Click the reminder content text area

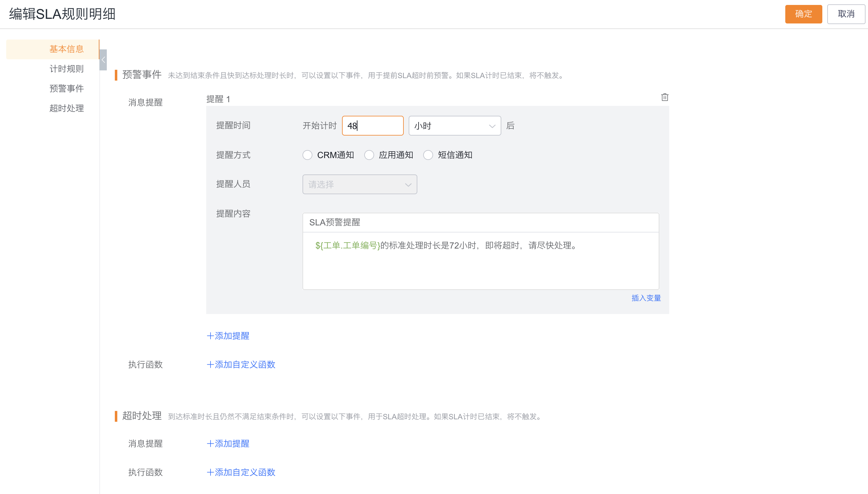click(481, 261)
